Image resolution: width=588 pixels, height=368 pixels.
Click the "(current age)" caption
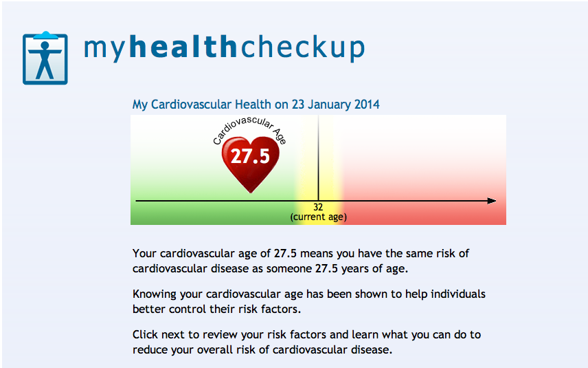point(318,217)
